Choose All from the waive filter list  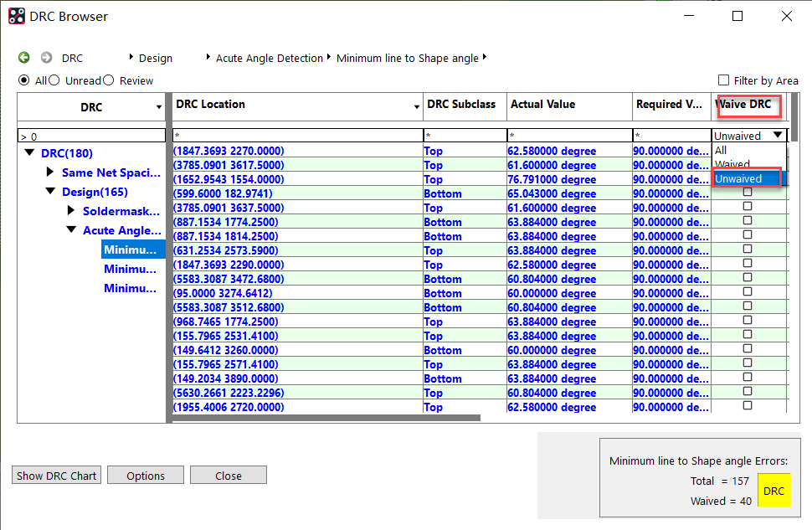tap(721, 151)
